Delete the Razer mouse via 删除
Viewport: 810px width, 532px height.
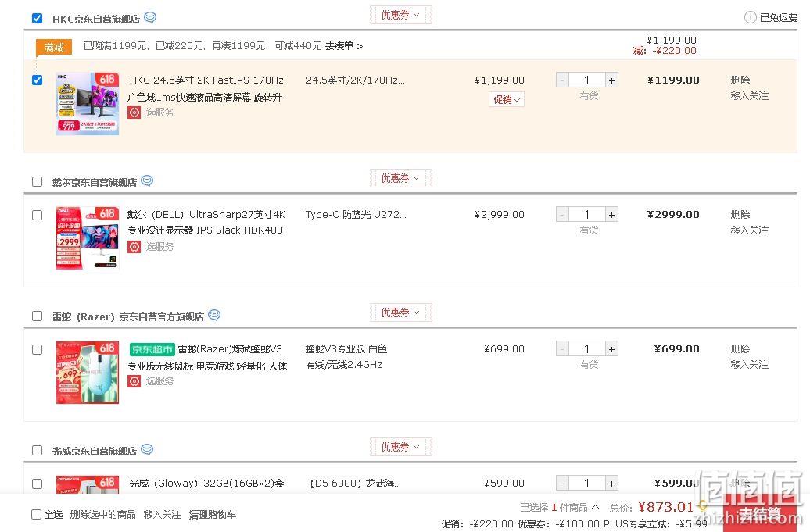(740, 349)
